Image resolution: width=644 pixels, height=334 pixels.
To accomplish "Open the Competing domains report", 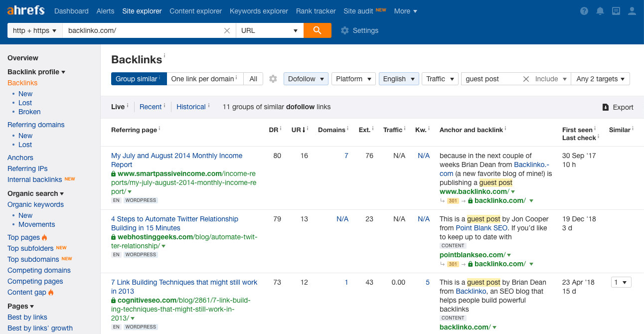I will click(39, 270).
